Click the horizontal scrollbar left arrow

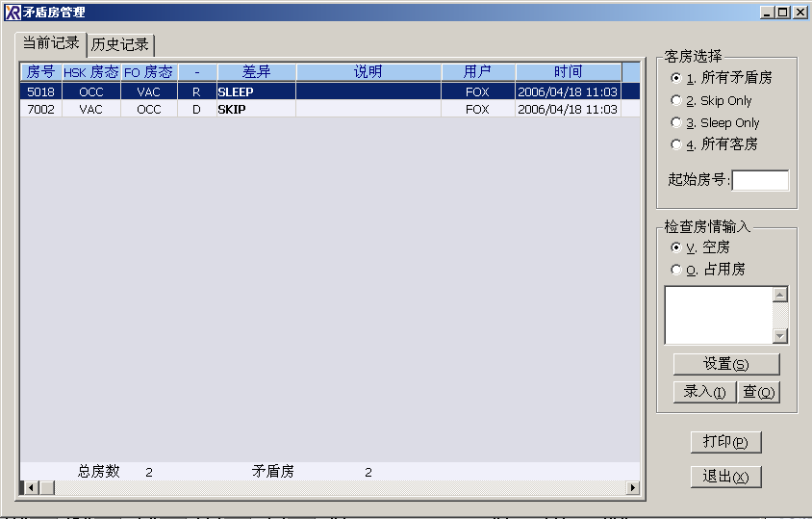pos(30,488)
